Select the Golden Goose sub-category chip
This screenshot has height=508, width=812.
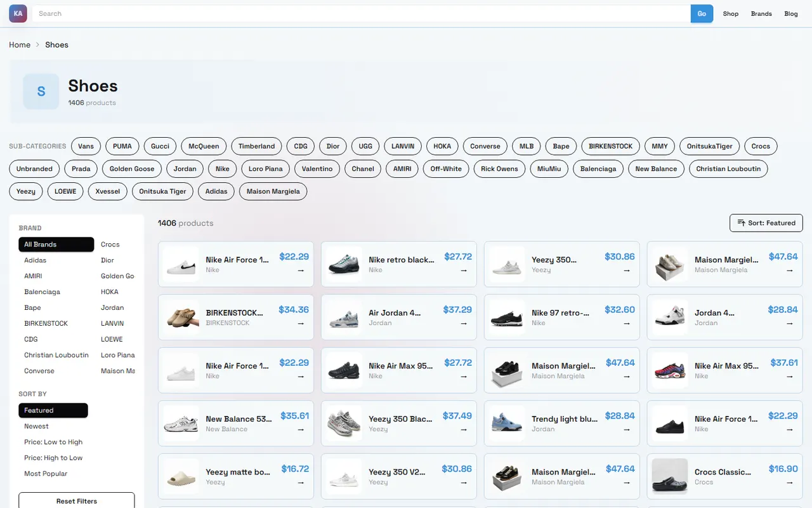(x=132, y=169)
